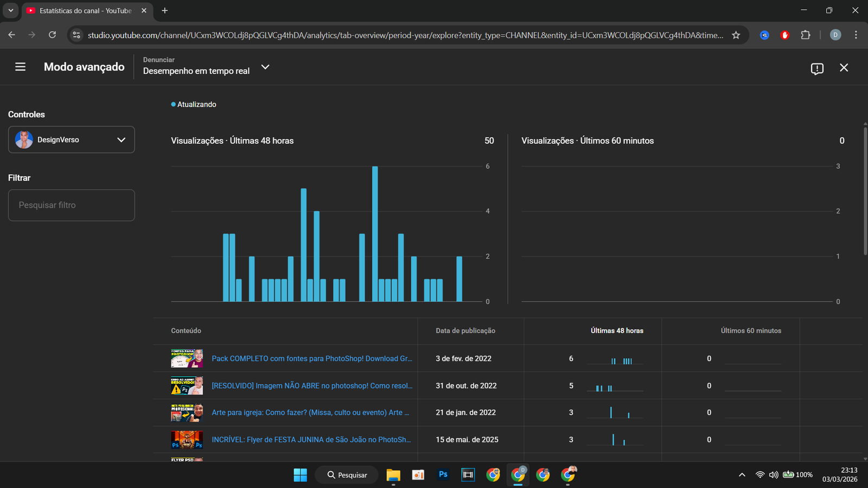Reload the page

(52, 35)
